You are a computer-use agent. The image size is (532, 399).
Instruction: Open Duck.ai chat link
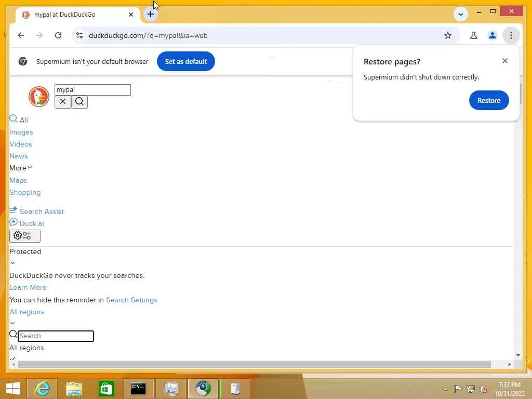click(x=27, y=223)
